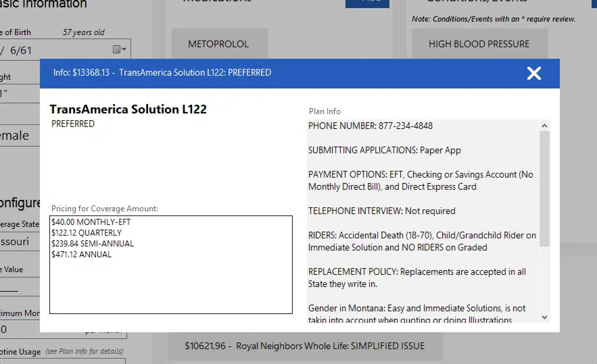Close the TransAmerica Solution info dialog

[x=534, y=73]
